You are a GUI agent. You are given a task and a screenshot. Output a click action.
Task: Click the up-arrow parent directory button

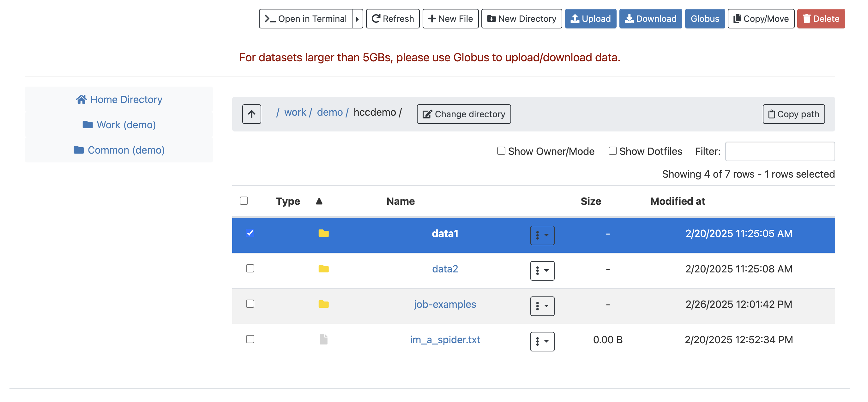click(x=251, y=114)
